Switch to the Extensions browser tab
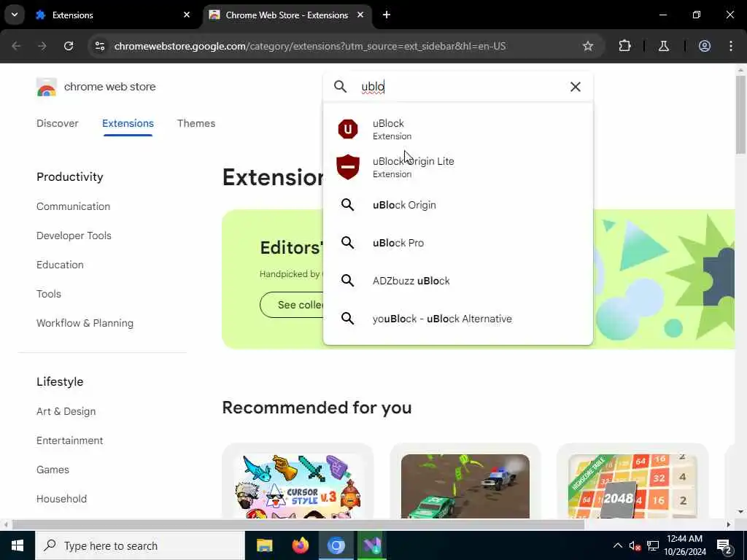 [x=113, y=15]
